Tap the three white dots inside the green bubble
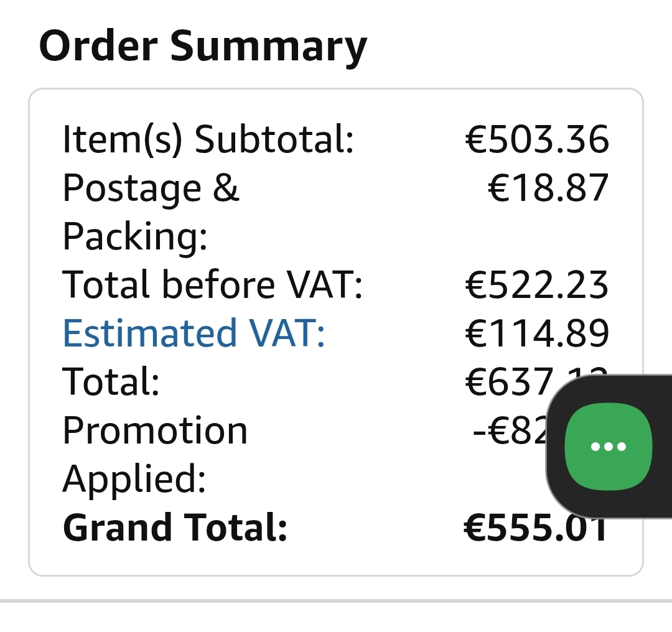The image size is (672, 632). pos(609,447)
